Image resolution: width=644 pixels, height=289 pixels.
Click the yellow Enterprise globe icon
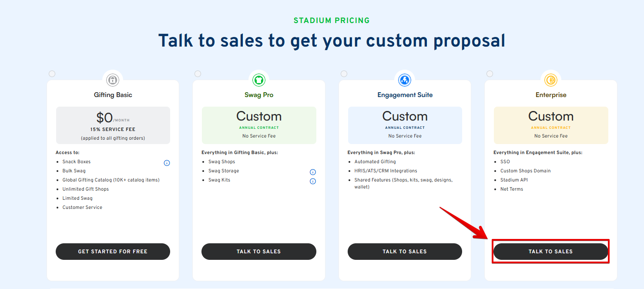point(551,80)
